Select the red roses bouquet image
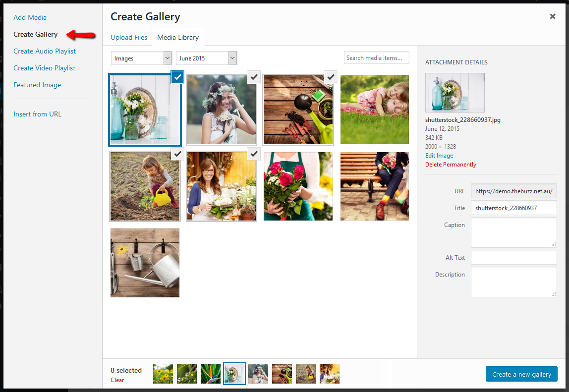 (298, 186)
